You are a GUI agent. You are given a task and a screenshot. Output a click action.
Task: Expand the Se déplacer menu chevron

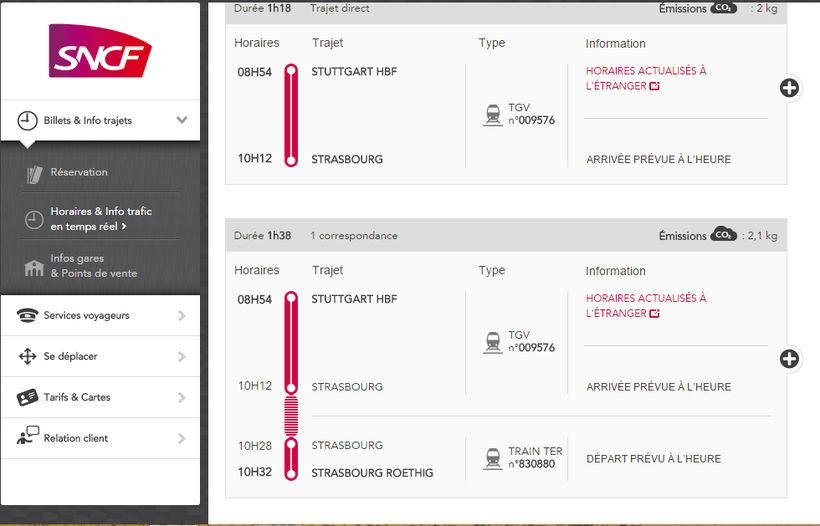pyautogui.click(x=182, y=357)
